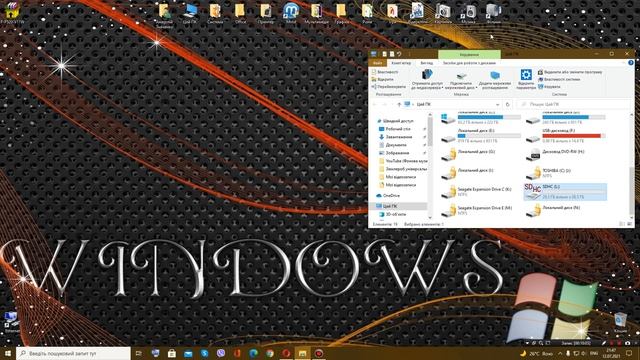Show hidden system tray icons chevron

click(560, 353)
